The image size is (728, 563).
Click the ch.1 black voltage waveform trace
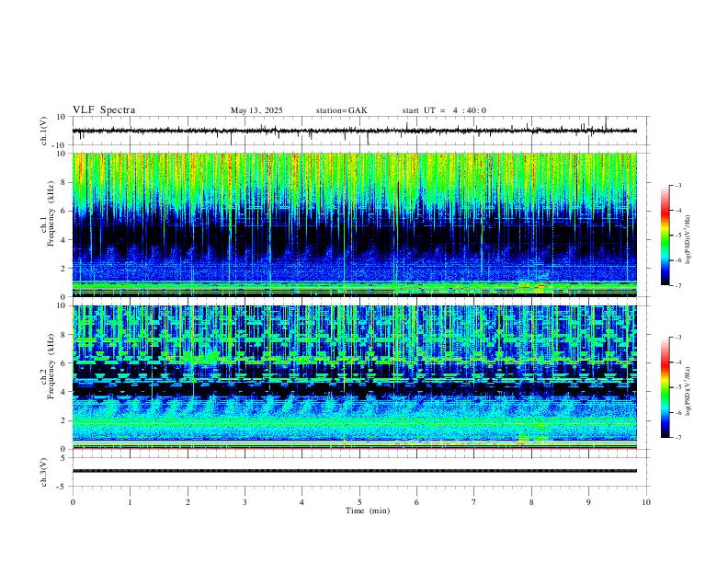click(x=354, y=131)
